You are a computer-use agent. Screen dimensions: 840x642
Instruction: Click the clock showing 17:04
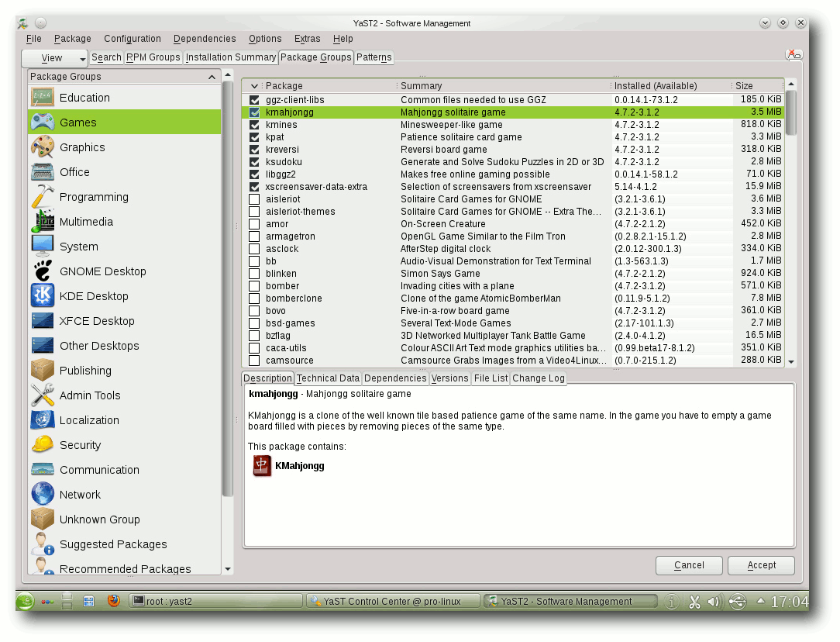(789, 602)
